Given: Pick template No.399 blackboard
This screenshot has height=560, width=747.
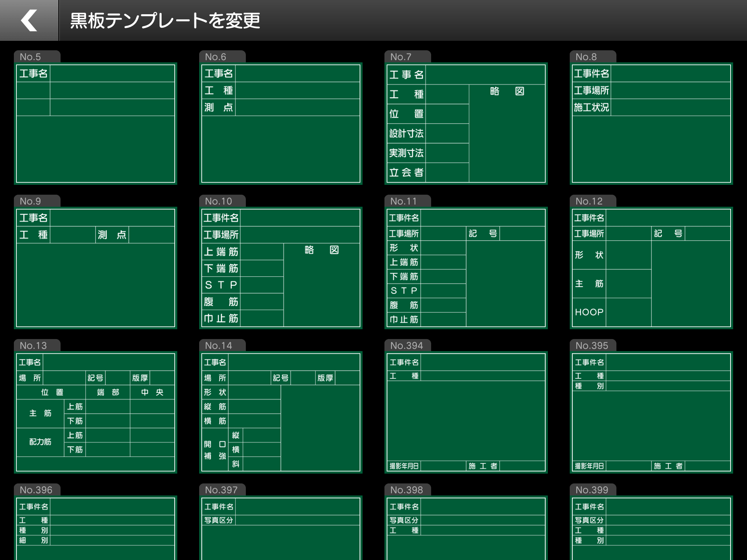Looking at the screenshot, I should point(651,529).
